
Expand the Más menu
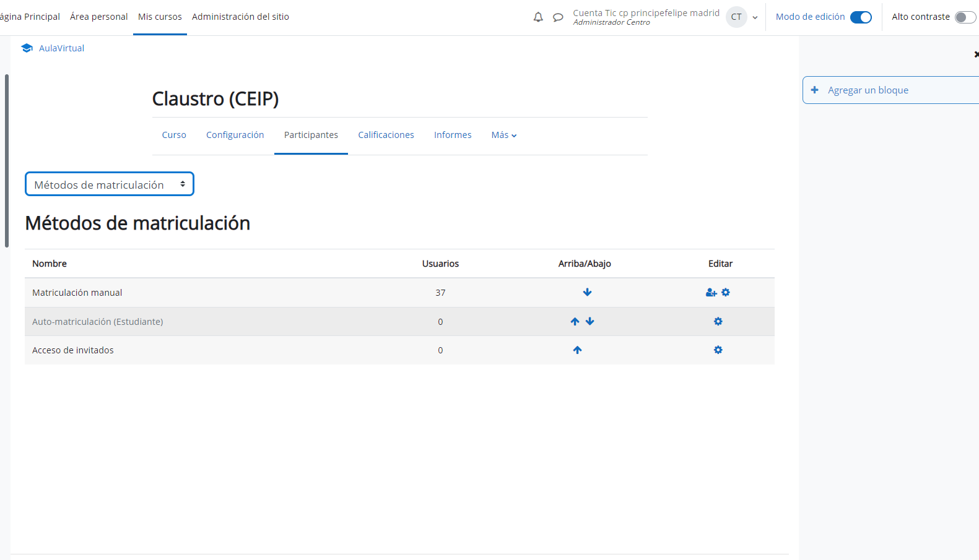point(503,135)
